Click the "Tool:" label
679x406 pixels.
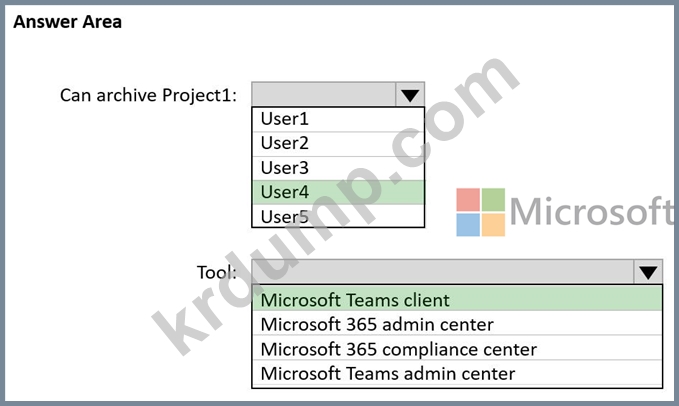pos(216,272)
